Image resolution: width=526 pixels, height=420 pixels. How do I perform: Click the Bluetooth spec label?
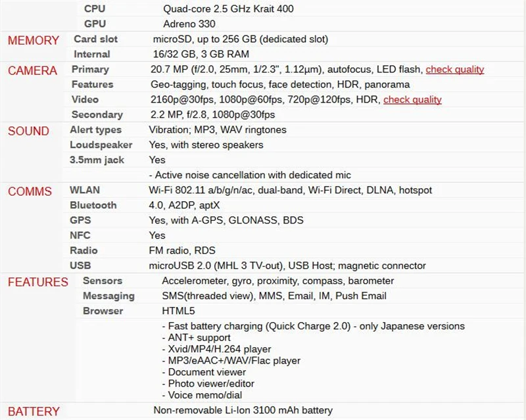click(x=93, y=205)
